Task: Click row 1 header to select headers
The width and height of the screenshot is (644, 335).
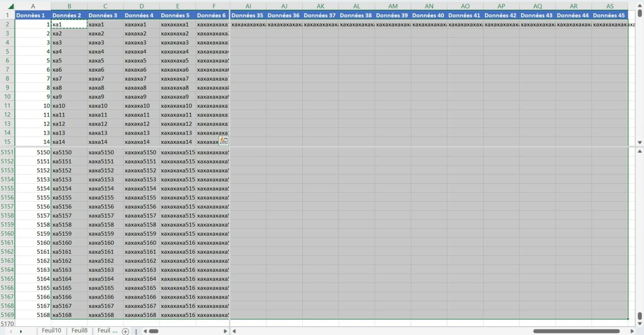Action: [8, 15]
